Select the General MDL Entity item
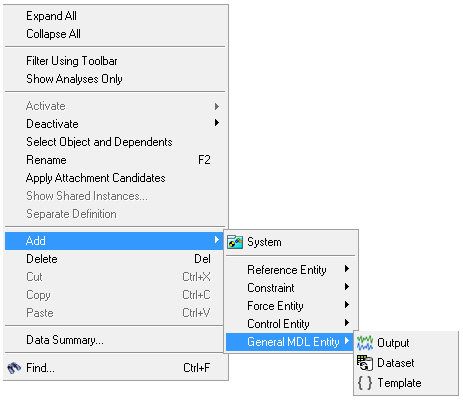463x400 pixels. click(289, 342)
